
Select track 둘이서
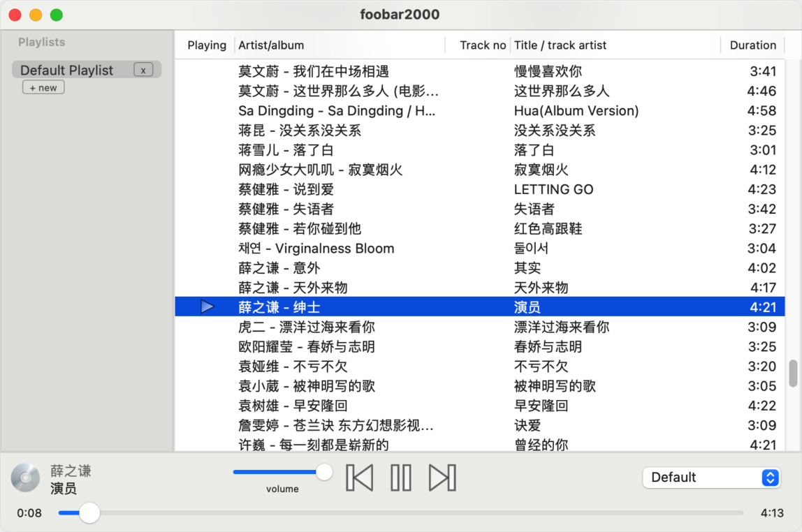pyautogui.click(x=531, y=249)
